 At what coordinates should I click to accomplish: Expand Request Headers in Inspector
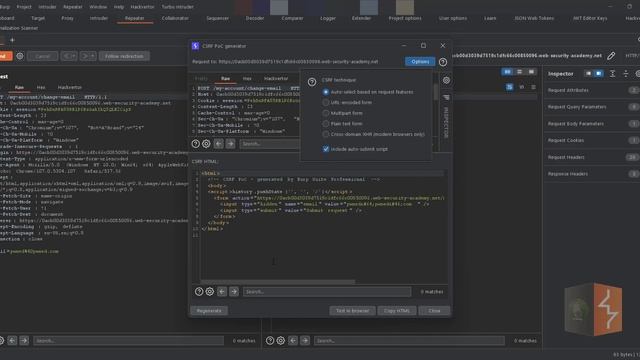(x=592, y=157)
